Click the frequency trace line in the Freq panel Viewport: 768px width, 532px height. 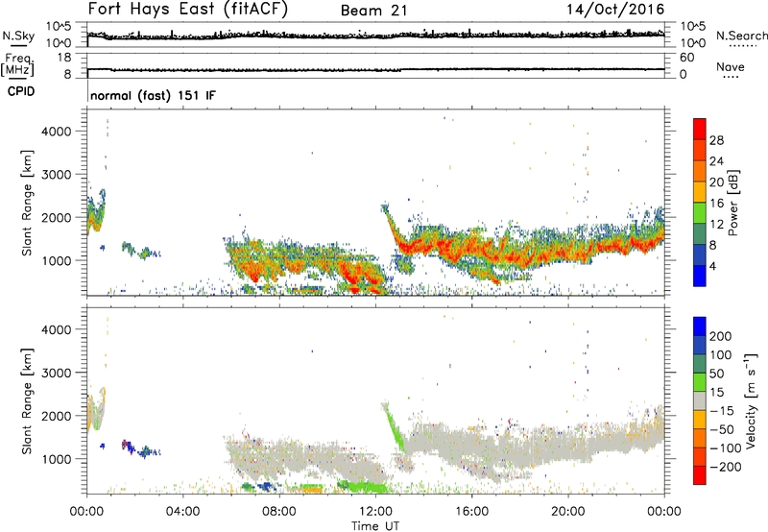pos(375,69)
